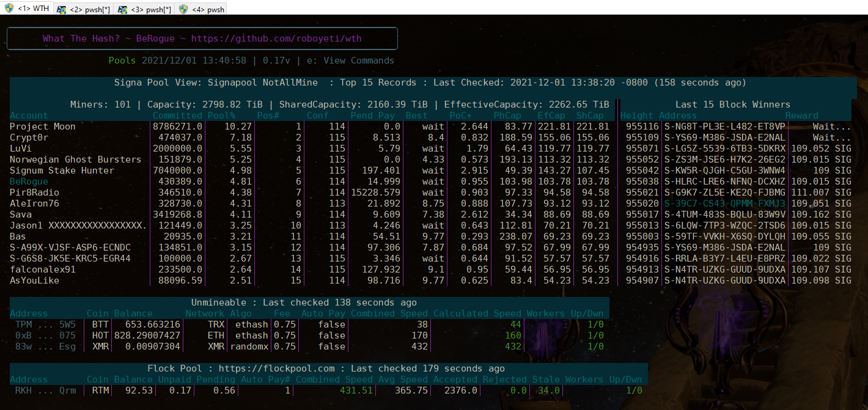
Task: Select the BeRogue account name
Action: [29, 181]
